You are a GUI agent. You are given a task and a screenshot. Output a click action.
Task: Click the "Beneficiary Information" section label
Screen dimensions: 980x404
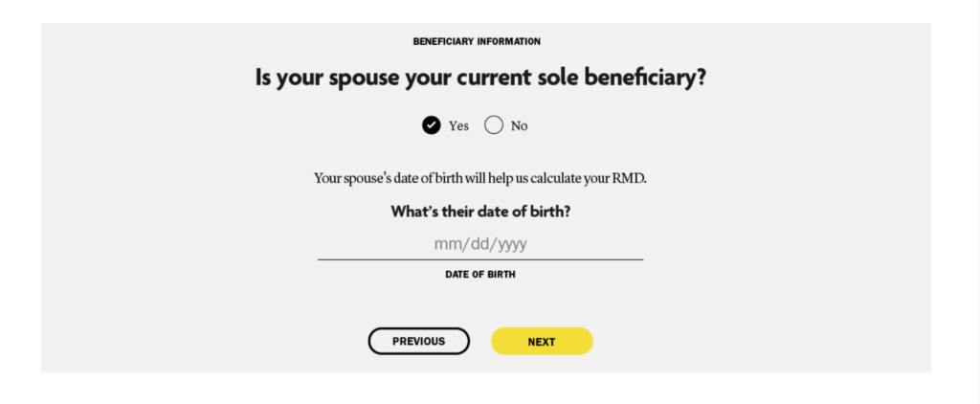coord(477,42)
